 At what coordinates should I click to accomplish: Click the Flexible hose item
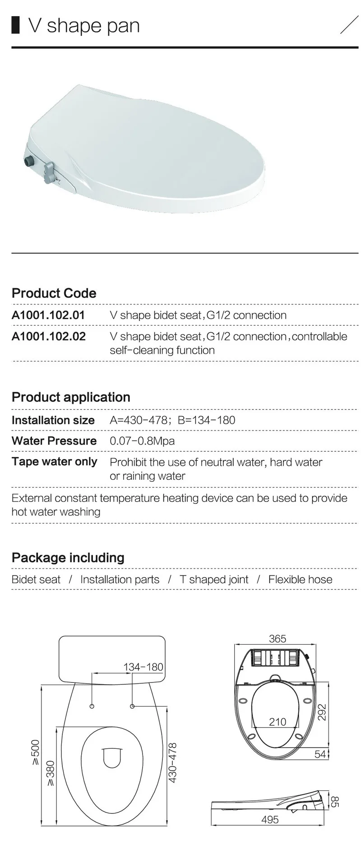pyautogui.click(x=300, y=580)
